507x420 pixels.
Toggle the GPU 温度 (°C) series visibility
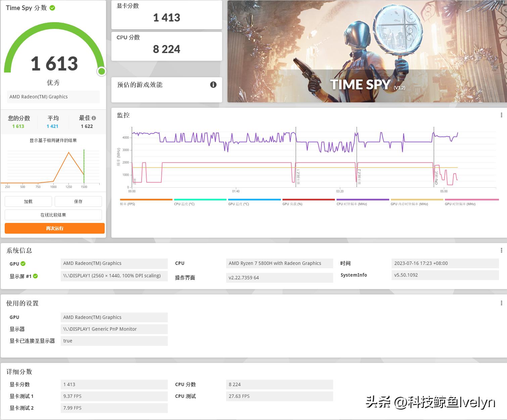[x=254, y=199]
